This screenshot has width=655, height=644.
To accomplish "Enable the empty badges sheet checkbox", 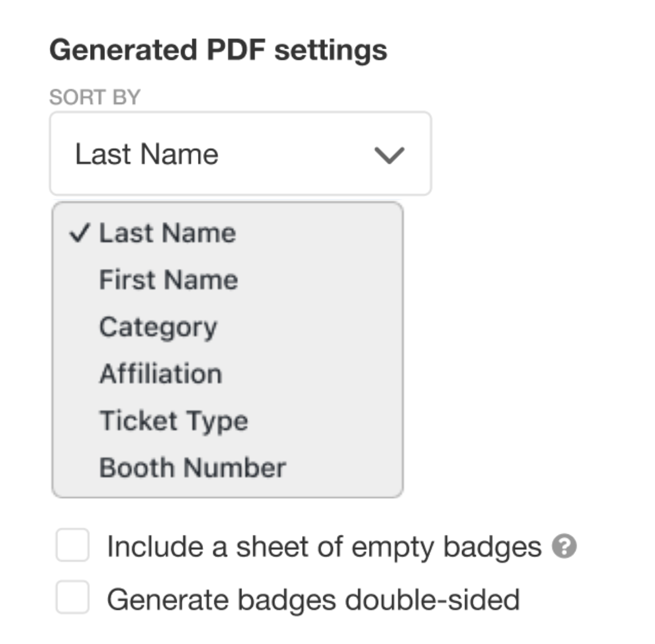I will [x=73, y=545].
